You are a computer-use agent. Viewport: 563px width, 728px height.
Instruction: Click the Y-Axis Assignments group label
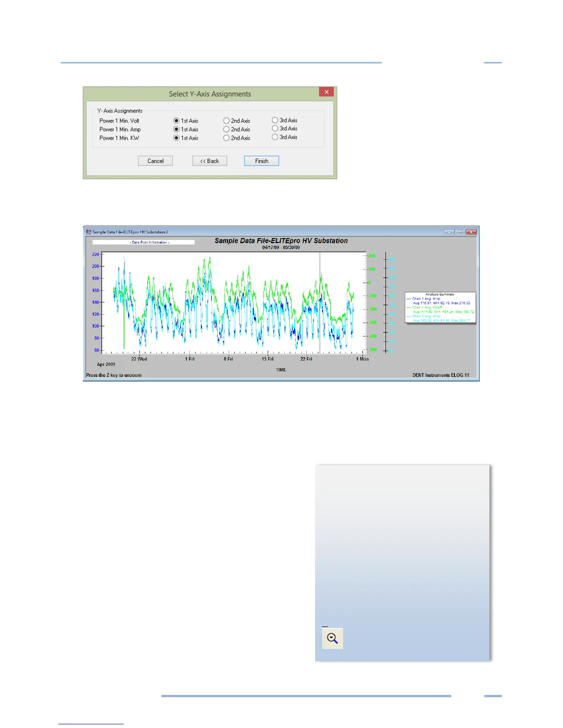[120, 111]
